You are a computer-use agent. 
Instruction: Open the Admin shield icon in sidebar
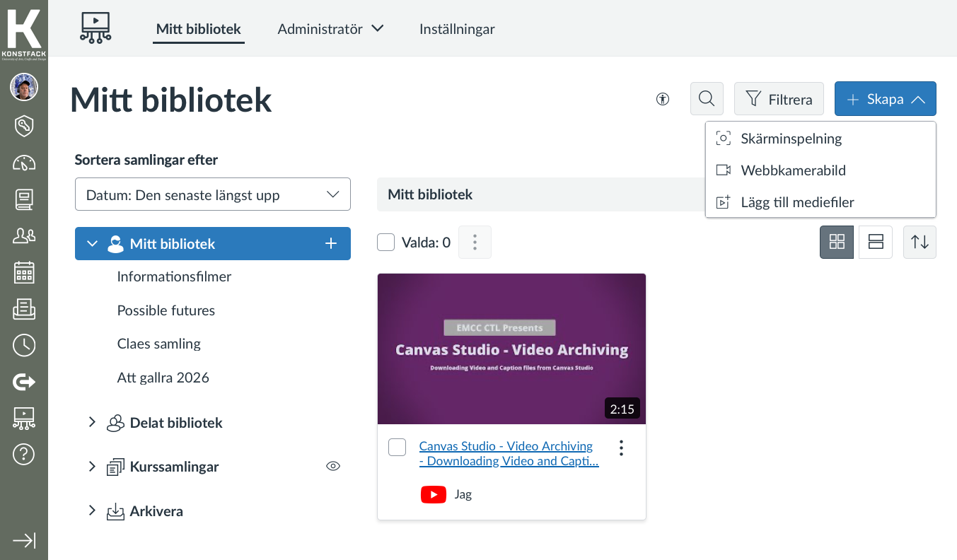pos(24,126)
